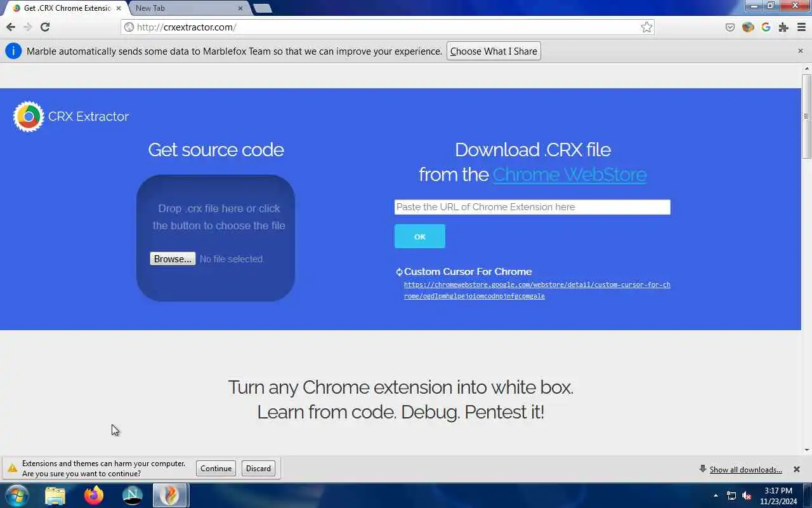
Task: Click the site identity globe in address bar
Action: point(129,27)
